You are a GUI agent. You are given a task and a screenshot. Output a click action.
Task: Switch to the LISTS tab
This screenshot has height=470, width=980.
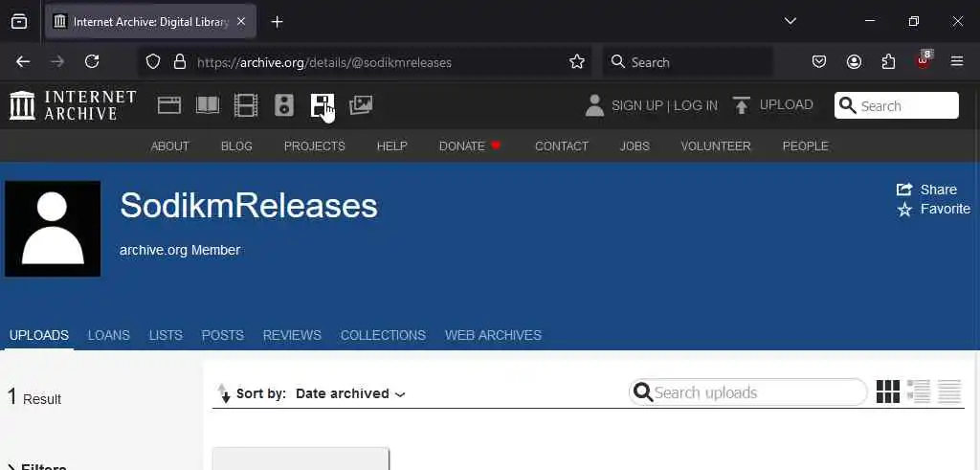[x=166, y=336]
